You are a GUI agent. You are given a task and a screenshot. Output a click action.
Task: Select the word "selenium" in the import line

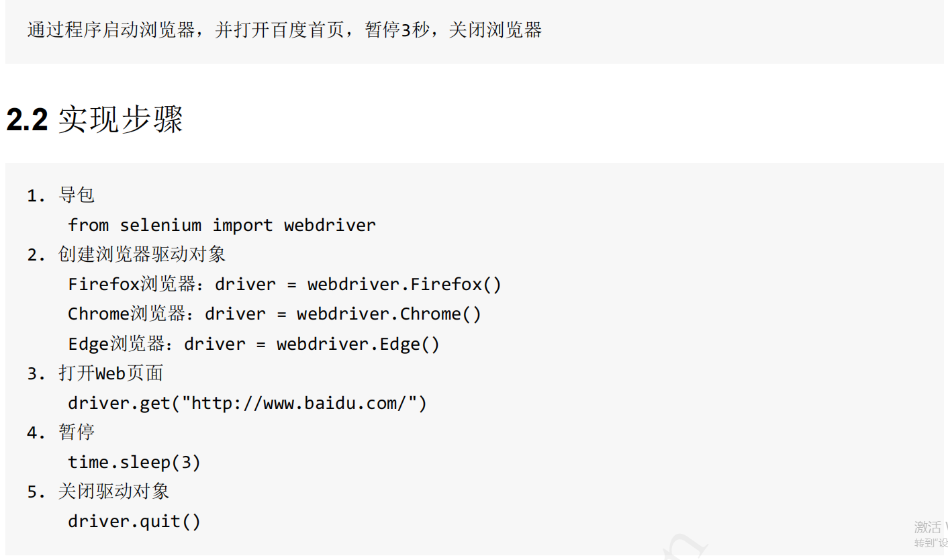pos(160,225)
